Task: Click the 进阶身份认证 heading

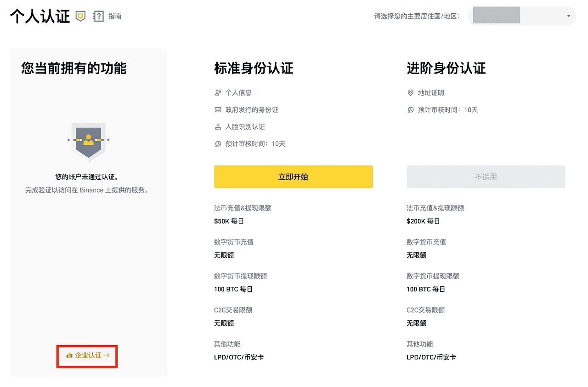Action: [446, 68]
